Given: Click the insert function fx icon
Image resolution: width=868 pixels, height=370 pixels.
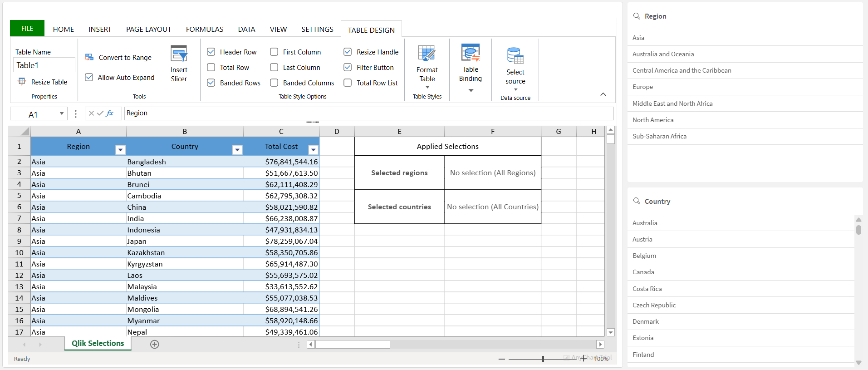Looking at the screenshot, I should click(x=110, y=113).
